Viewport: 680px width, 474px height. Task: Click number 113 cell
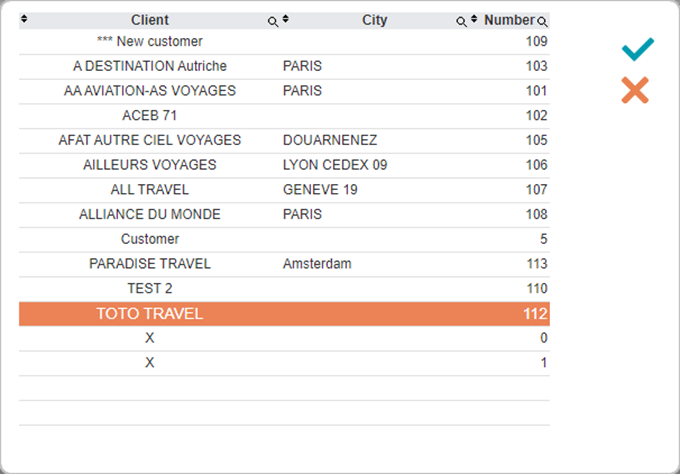coord(536,264)
